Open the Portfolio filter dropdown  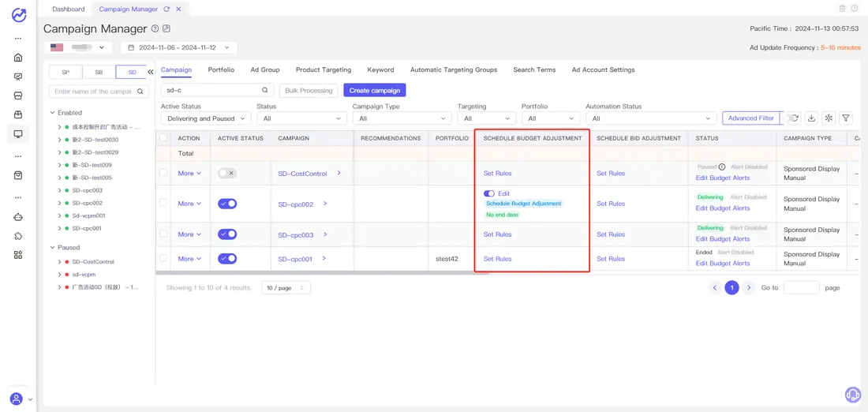pyautogui.click(x=550, y=118)
